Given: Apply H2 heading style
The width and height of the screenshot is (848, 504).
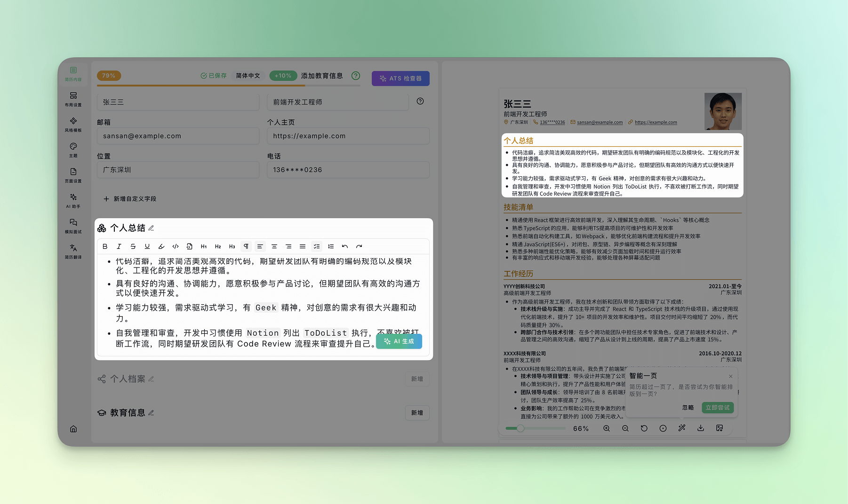Looking at the screenshot, I should (218, 246).
